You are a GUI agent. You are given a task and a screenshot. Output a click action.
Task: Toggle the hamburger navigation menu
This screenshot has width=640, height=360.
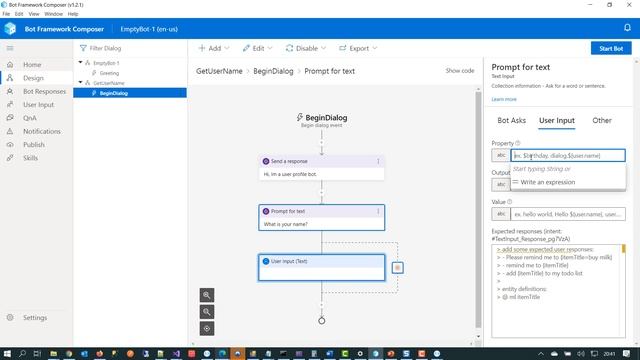coord(10,48)
